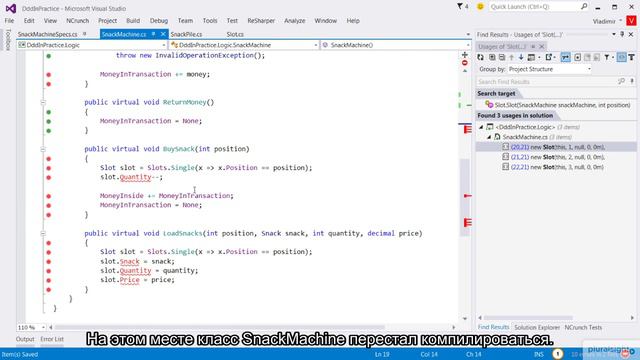Collapse the DddInPractice.Logic node in results tree
The height and width of the screenshot is (360, 640).
point(481,127)
